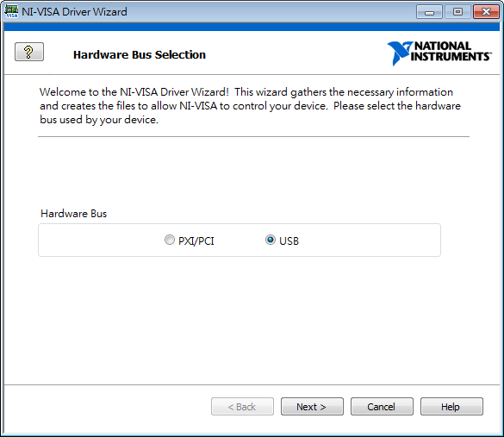Image resolution: width=504 pixels, height=437 pixels.
Task: Maximize the Driver Wizard window
Action: (457, 12)
